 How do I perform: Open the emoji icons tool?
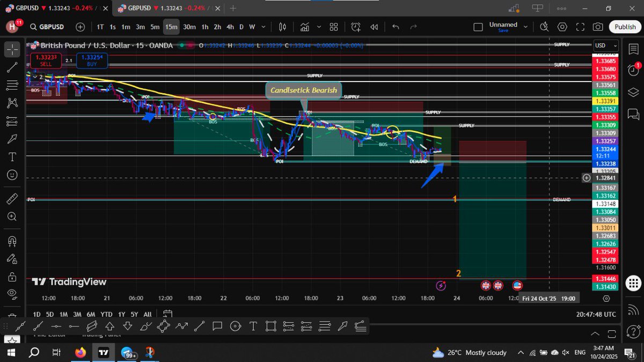point(12,175)
